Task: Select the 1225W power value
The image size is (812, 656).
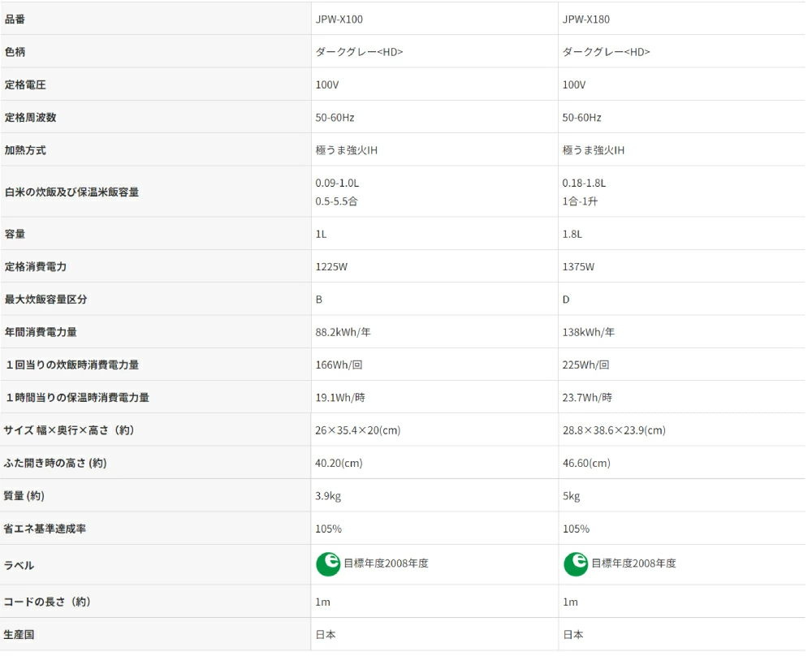Action: (331, 266)
